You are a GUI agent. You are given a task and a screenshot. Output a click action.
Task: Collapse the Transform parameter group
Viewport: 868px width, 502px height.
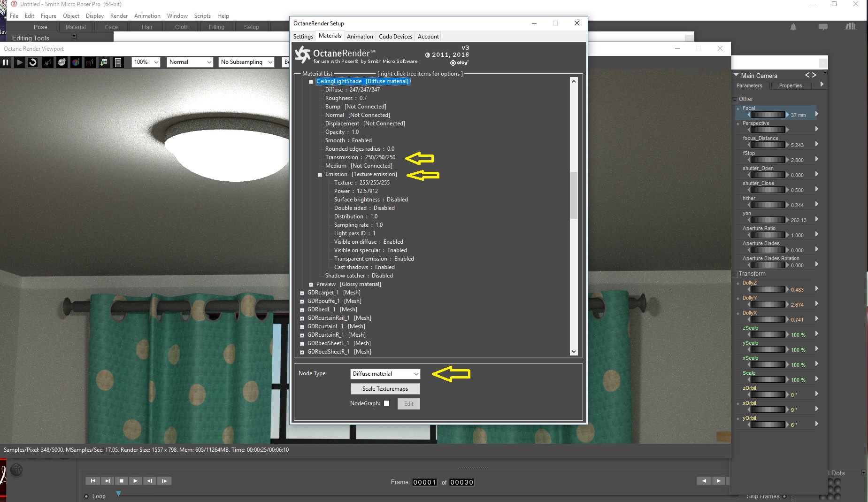735,274
